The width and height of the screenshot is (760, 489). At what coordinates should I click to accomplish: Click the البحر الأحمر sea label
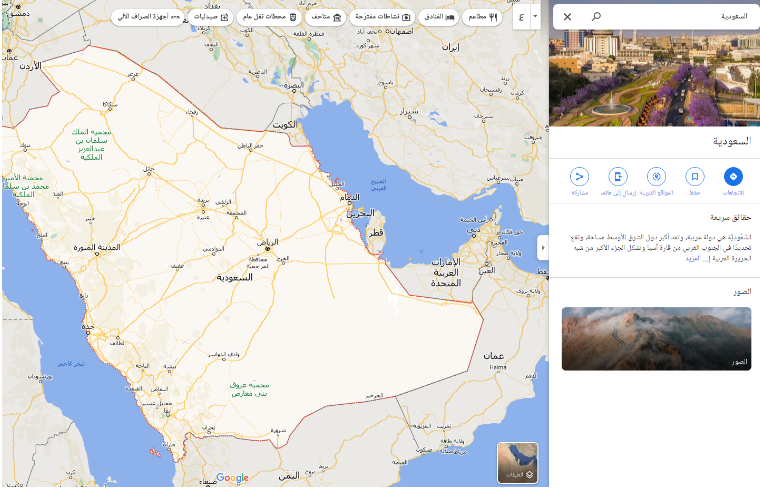tap(71, 364)
